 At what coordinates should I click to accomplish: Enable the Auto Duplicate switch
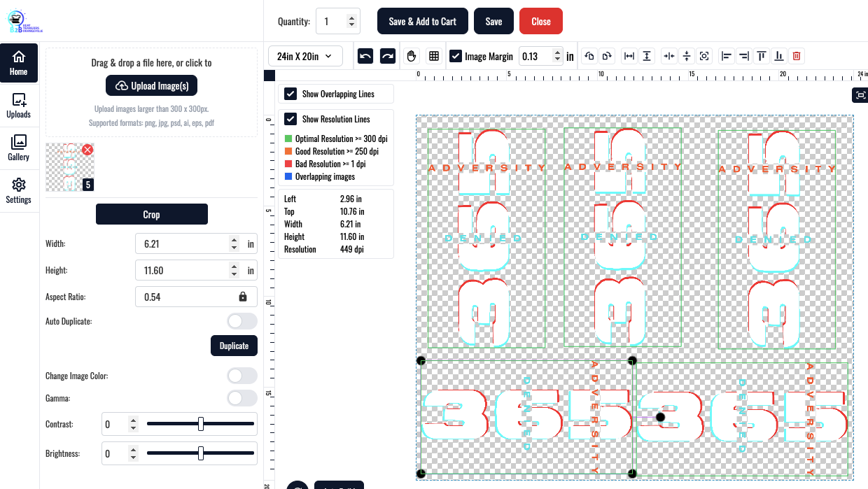(x=242, y=321)
